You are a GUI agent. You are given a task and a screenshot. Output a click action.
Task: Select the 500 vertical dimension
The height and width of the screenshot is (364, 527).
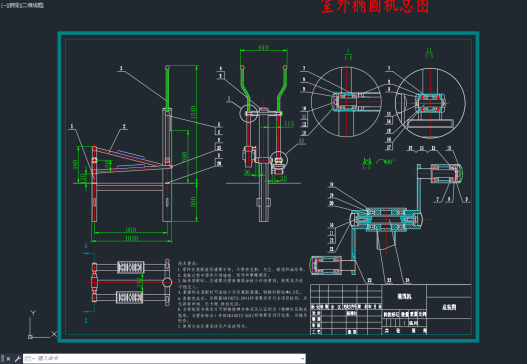(x=193, y=202)
